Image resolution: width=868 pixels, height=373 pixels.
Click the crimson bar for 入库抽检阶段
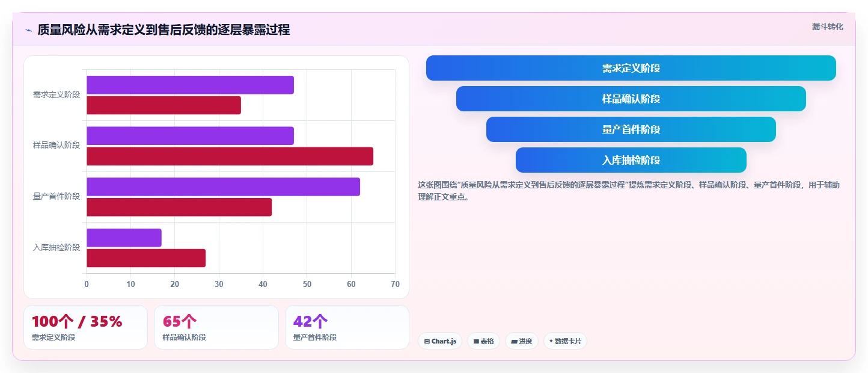[146, 258]
